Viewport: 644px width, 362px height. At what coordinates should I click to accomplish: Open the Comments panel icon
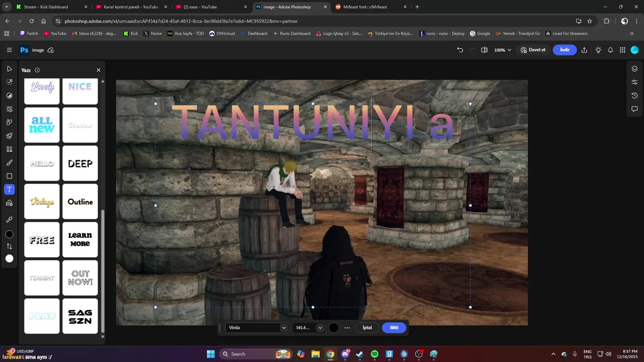634,109
